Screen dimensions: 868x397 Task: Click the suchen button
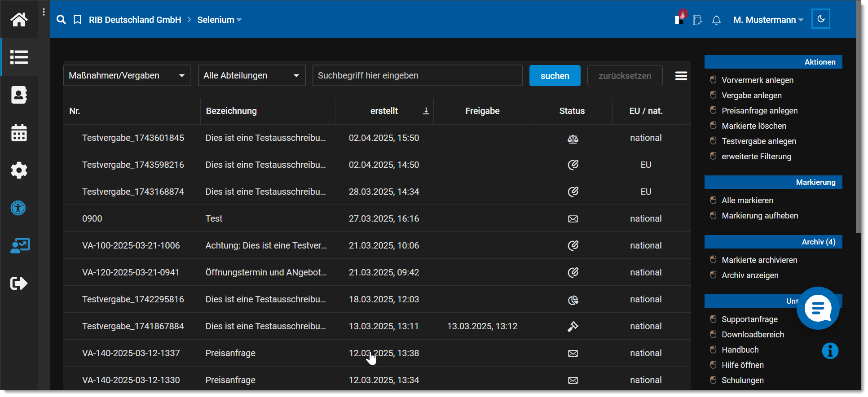pos(555,76)
